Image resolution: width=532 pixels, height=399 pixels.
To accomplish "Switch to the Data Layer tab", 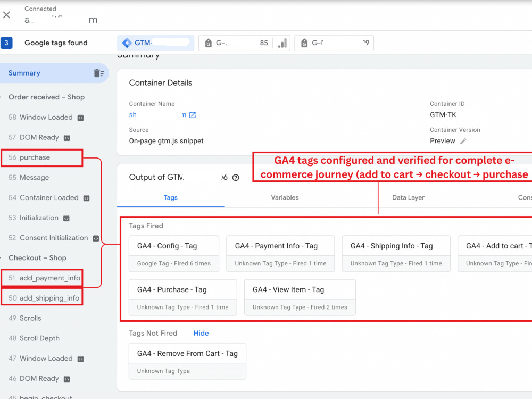I will pos(408,197).
